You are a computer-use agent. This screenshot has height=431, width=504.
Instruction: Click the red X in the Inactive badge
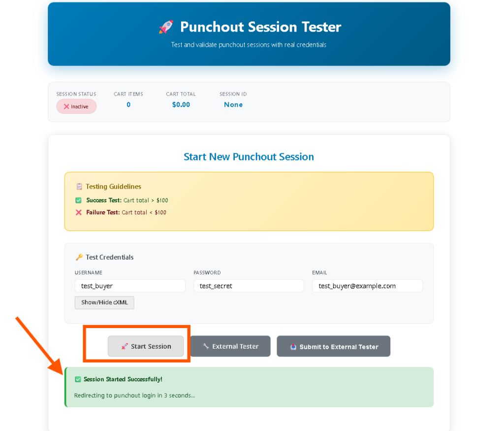tap(66, 106)
